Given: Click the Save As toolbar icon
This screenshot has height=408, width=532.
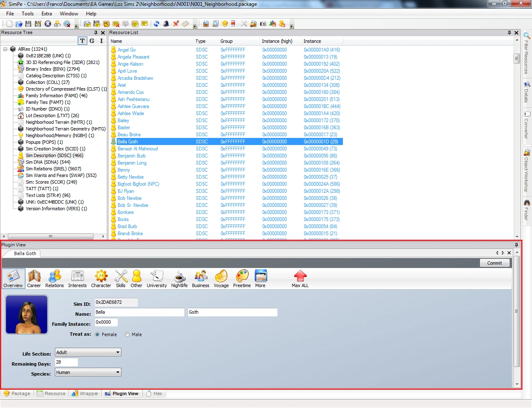Looking at the screenshot, I should pyautogui.click(x=38, y=24).
